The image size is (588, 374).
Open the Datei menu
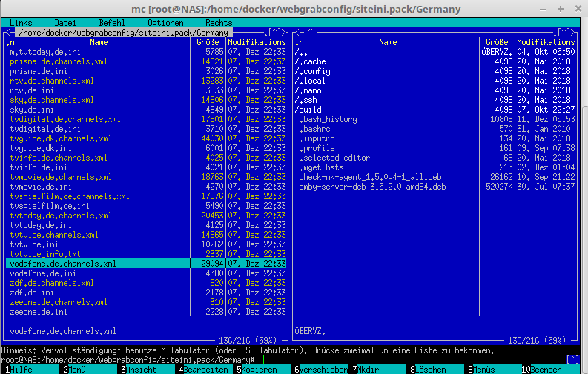point(65,23)
